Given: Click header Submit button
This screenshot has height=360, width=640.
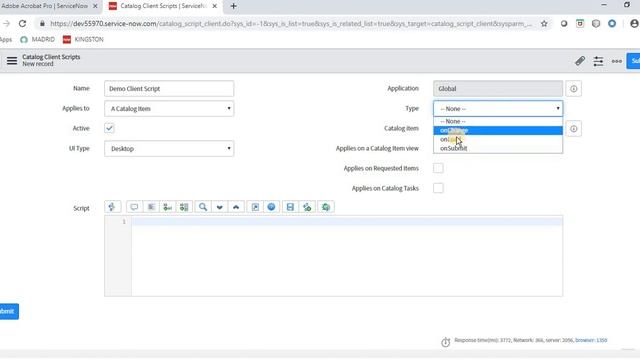Looking at the screenshot, I should click(x=634, y=61).
